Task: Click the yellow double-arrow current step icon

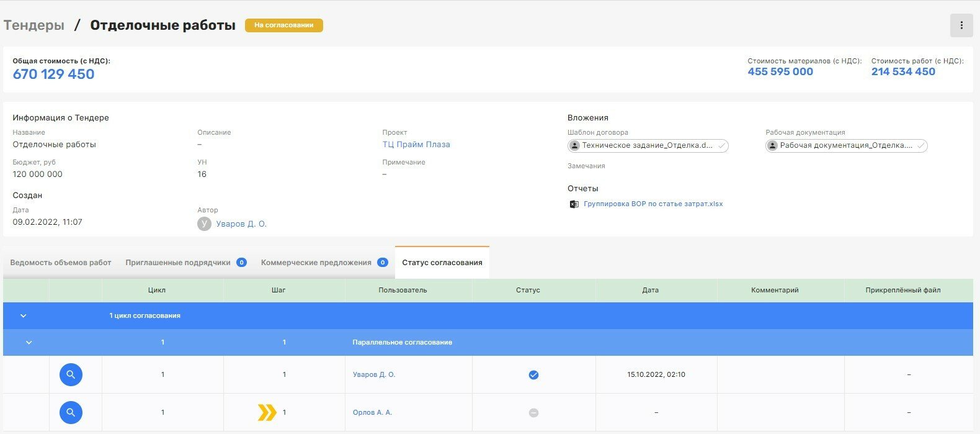Action: [x=267, y=412]
